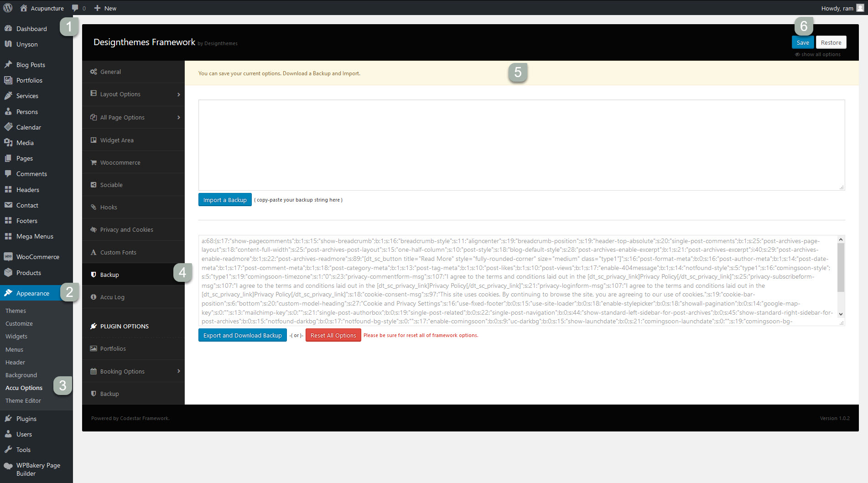Click the Pages icon in sidebar
The height and width of the screenshot is (483, 868).
coord(8,158)
